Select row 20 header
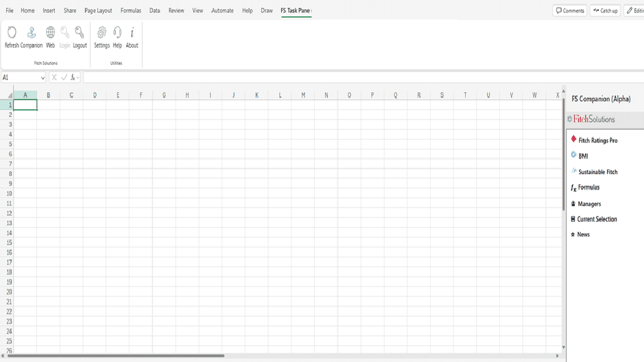644x362 pixels. point(7,292)
